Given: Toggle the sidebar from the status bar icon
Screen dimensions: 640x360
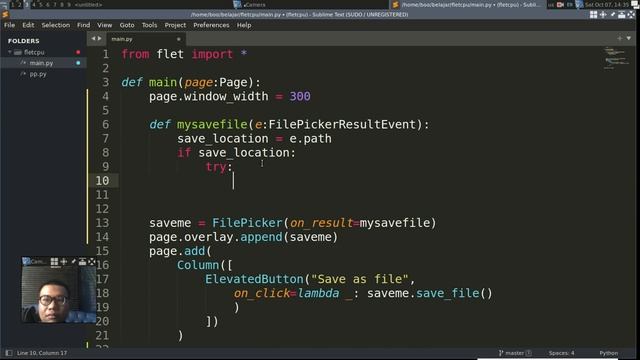Looking at the screenshot, I should click(x=9, y=353).
